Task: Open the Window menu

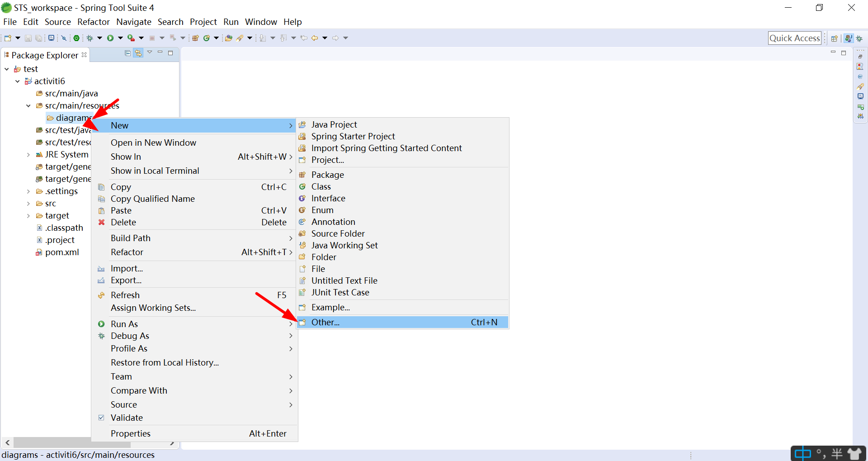Action: (261, 22)
